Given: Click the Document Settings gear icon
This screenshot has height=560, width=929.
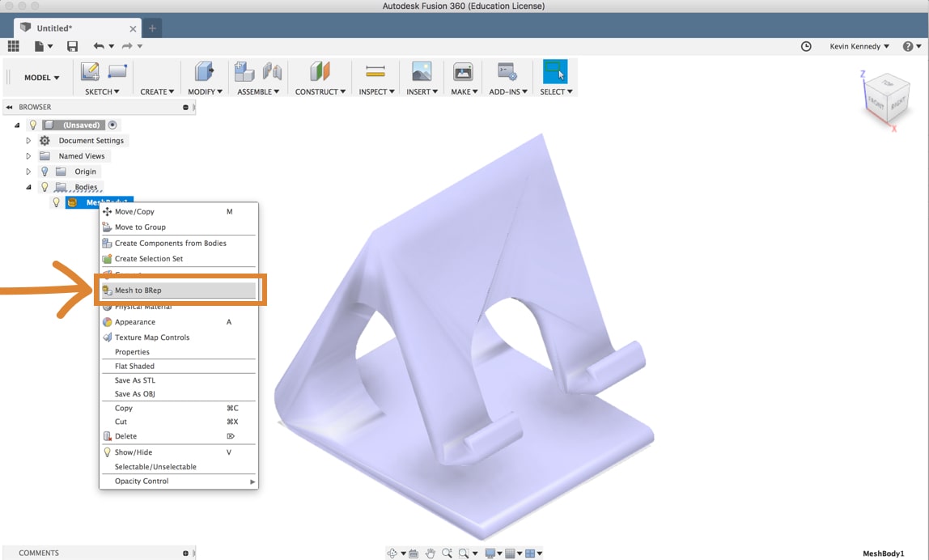Looking at the screenshot, I should 45,141.
